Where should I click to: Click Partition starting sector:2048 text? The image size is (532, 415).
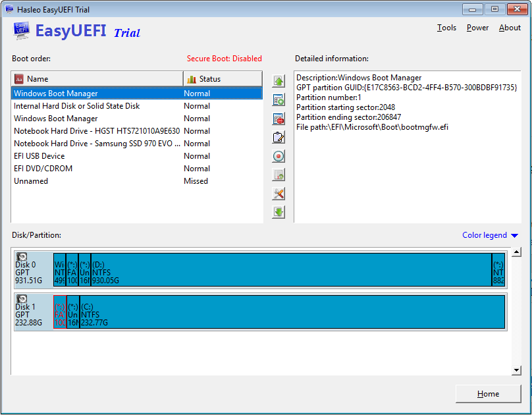[346, 107]
